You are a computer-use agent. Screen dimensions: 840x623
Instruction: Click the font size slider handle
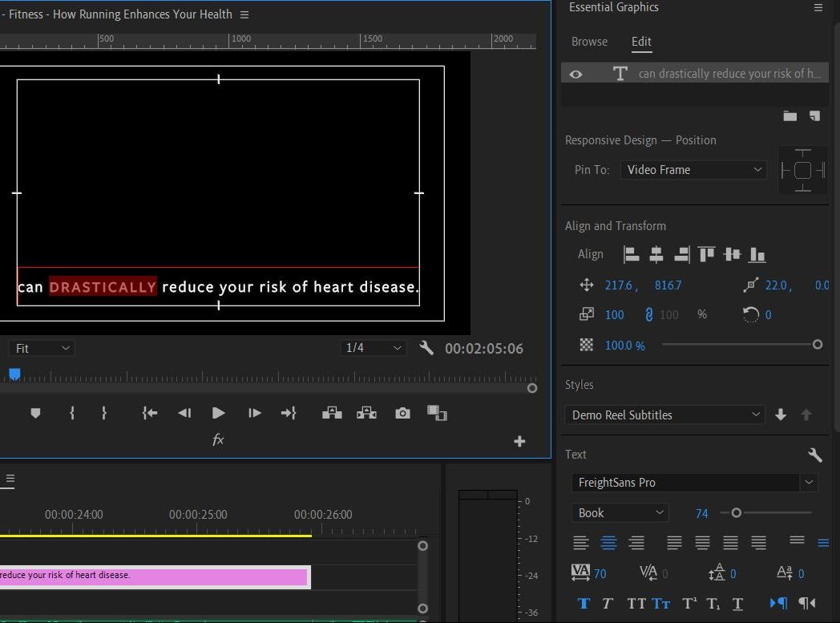point(736,512)
